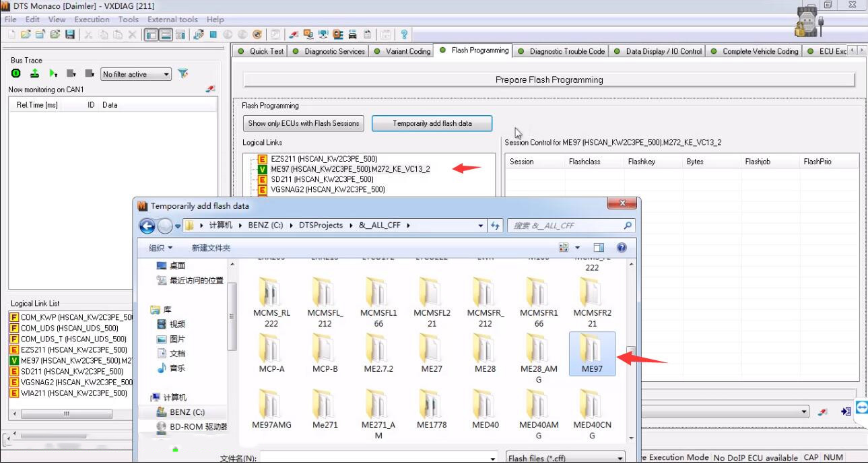
Task: Click Back arrow in file dialog
Action: pyautogui.click(x=147, y=226)
